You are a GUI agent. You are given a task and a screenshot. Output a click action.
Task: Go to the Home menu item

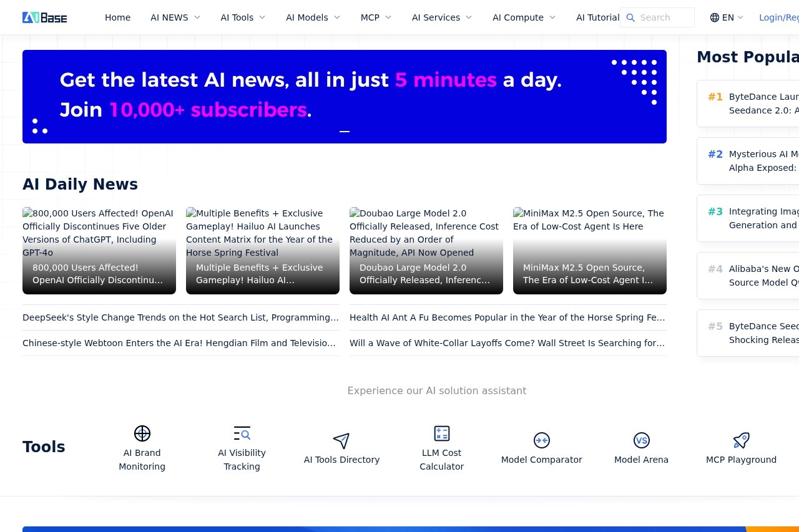[117, 17]
